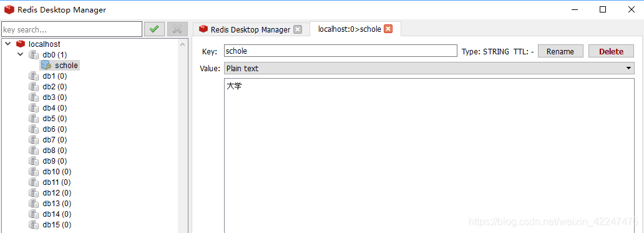644x233 pixels.
Task: Click the Redis logo in the title bar
Action: click(9, 9)
